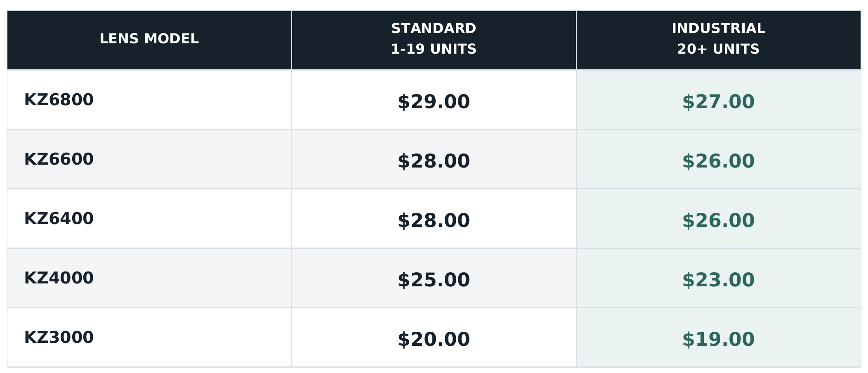Click KZ6800 industrial price $27.00
The image size is (868, 373).
(719, 102)
